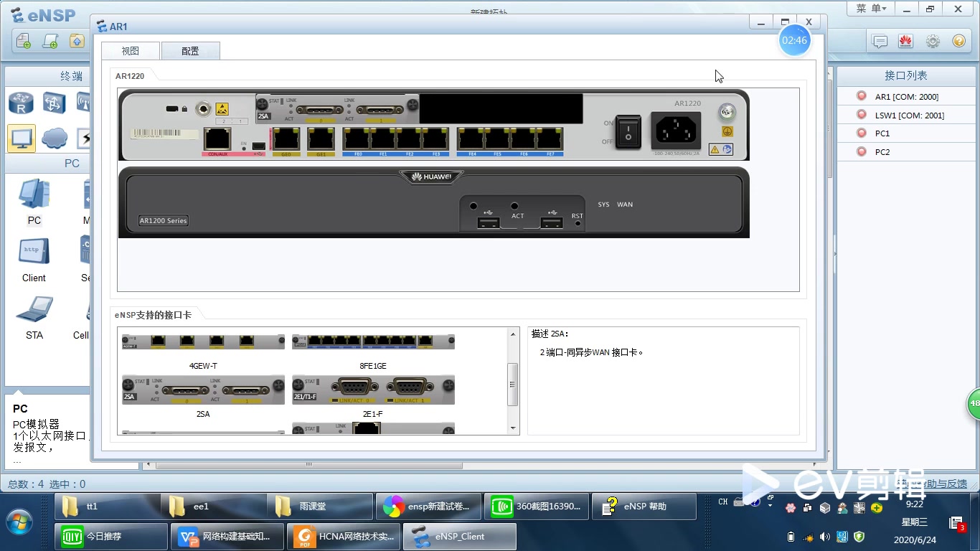
Task: Click the taskbar clock showing 9:22
Action: tap(914, 504)
